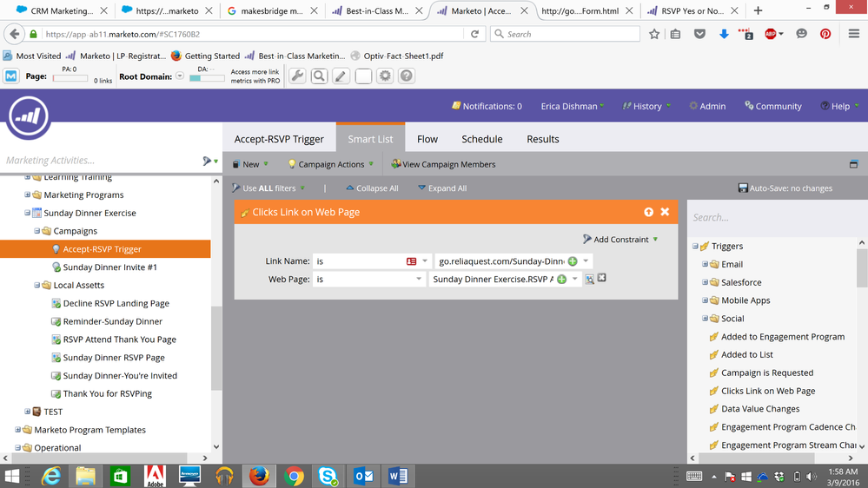Remove the Web Page constraint icon
The image size is (868, 488).
click(x=602, y=278)
